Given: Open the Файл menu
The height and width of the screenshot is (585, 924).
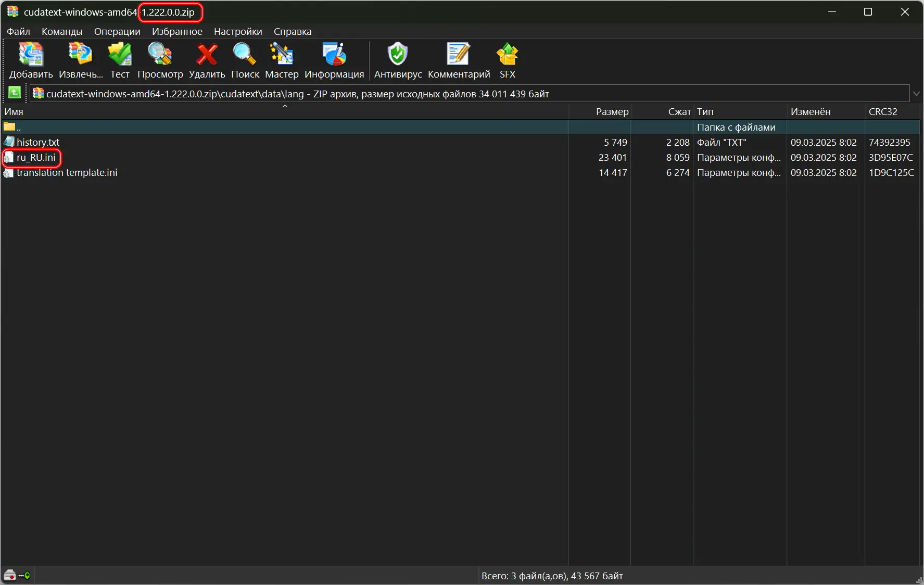Looking at the screenshot, I should pyautogui.click(x=18, y=32).
